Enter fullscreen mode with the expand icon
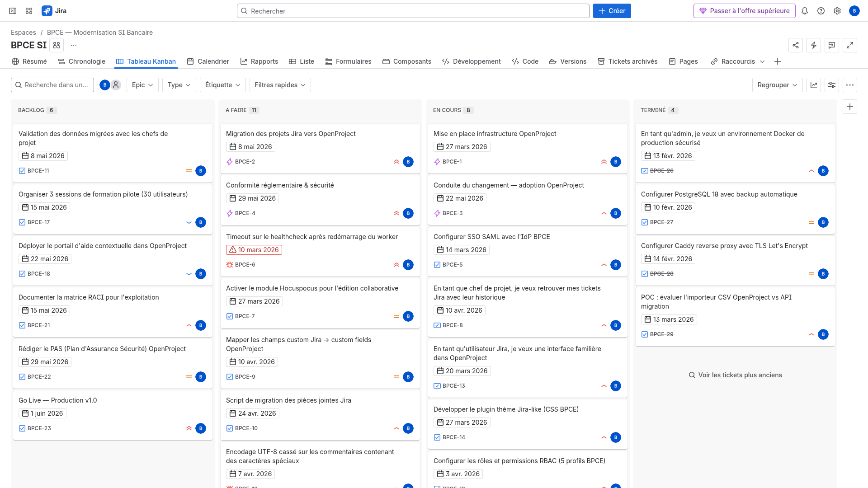 click(x=850, y=45)
